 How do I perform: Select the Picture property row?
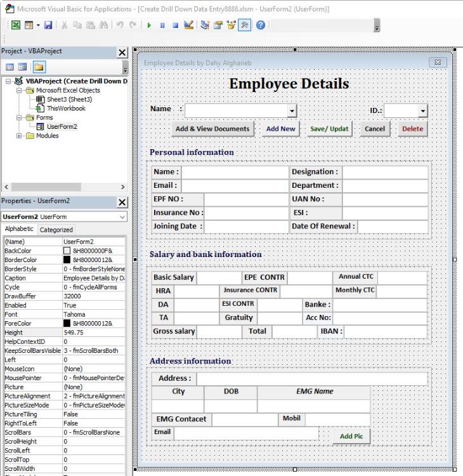tap(64, 387)
